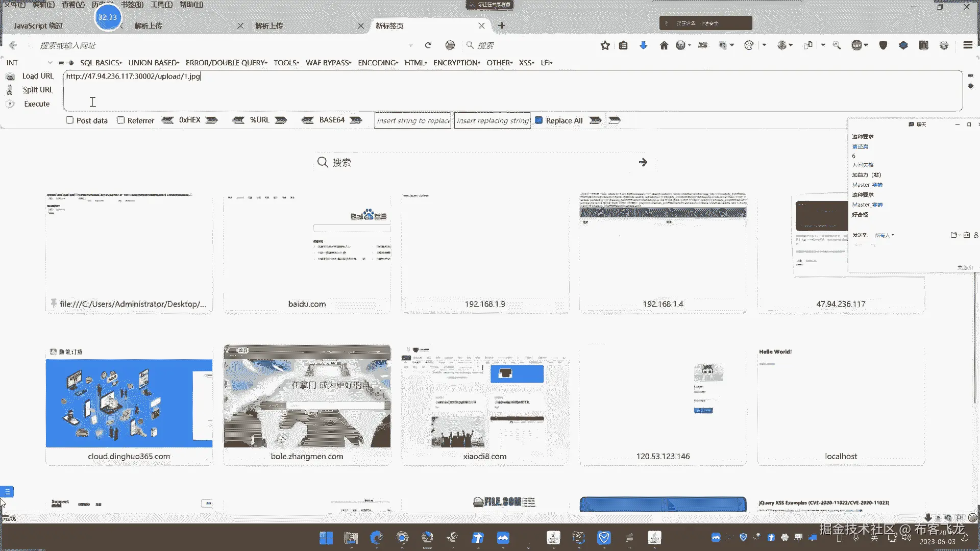Open the xiaodi8.com site thumbnail
This screenshot has height=551, width=980.
pos(484,403)
